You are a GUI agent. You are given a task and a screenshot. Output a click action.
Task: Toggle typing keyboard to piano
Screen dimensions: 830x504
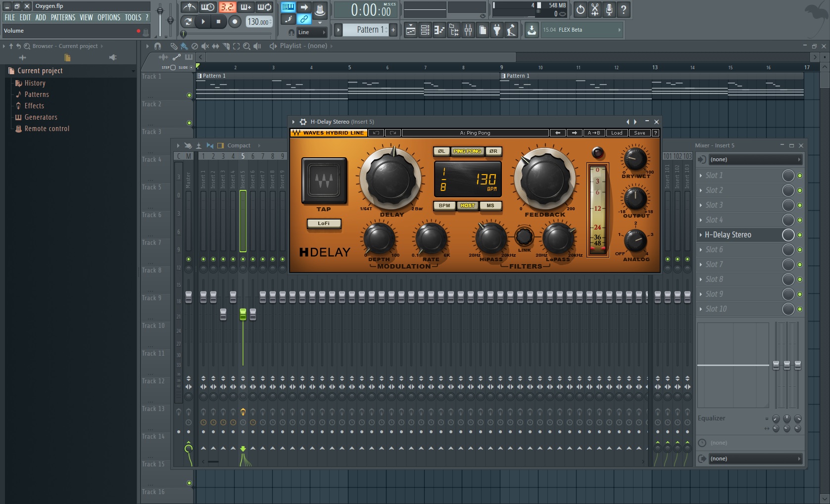tap(288, 7)
